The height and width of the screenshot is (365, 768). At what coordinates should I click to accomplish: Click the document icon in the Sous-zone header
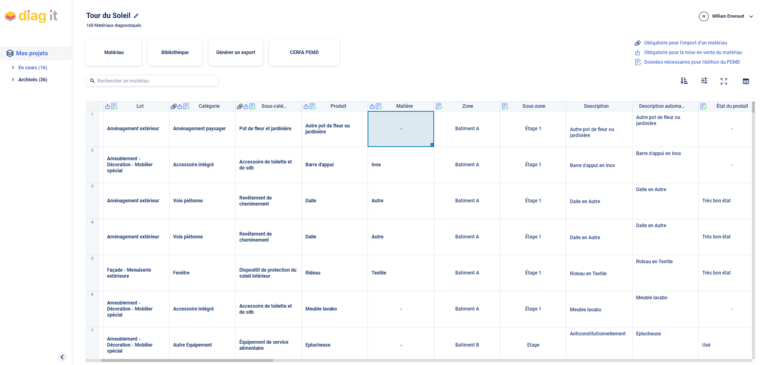[x=505, y=106]
